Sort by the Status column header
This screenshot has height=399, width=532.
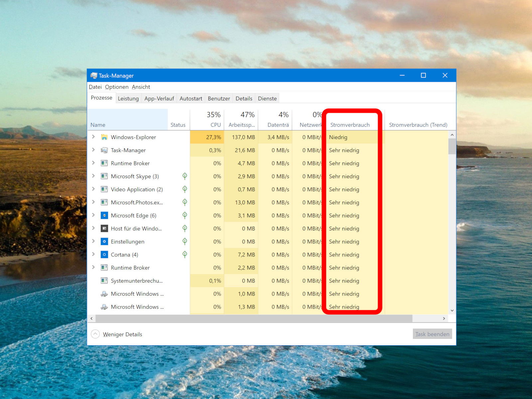pos(179,120)
